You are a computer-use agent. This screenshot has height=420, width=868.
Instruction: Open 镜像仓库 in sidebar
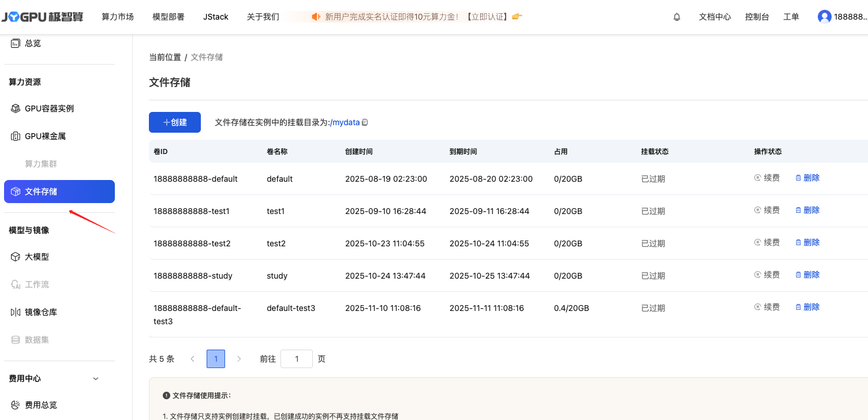point(40,312)
